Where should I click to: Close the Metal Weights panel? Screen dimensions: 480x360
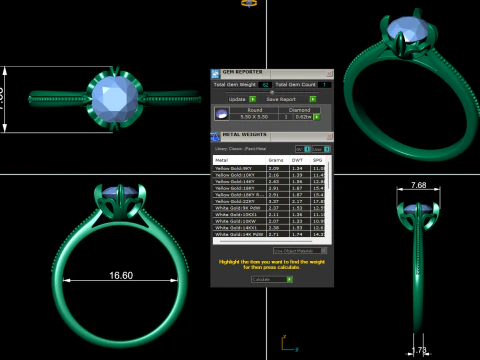coord(329,136)
